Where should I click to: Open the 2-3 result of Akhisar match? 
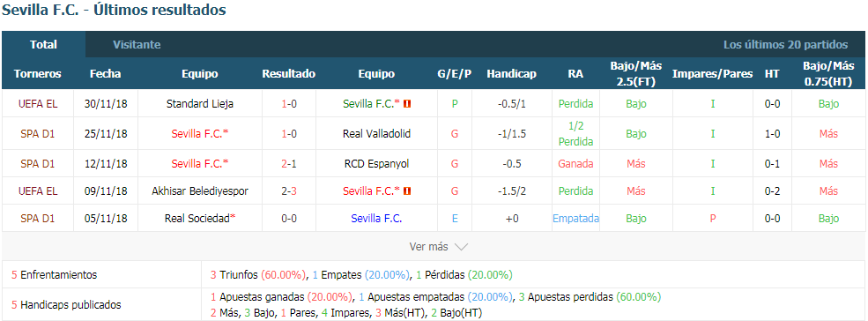288,191
